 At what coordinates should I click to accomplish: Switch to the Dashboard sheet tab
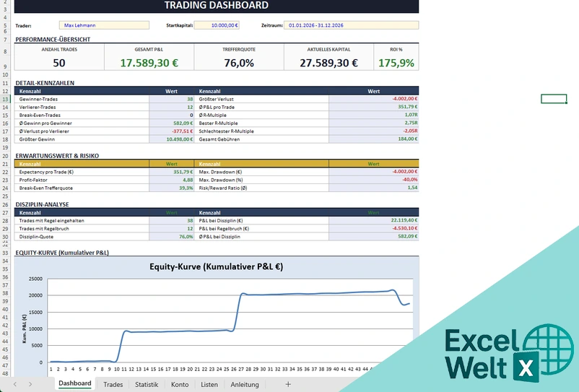pyautogui.click(x=75, y=383)
